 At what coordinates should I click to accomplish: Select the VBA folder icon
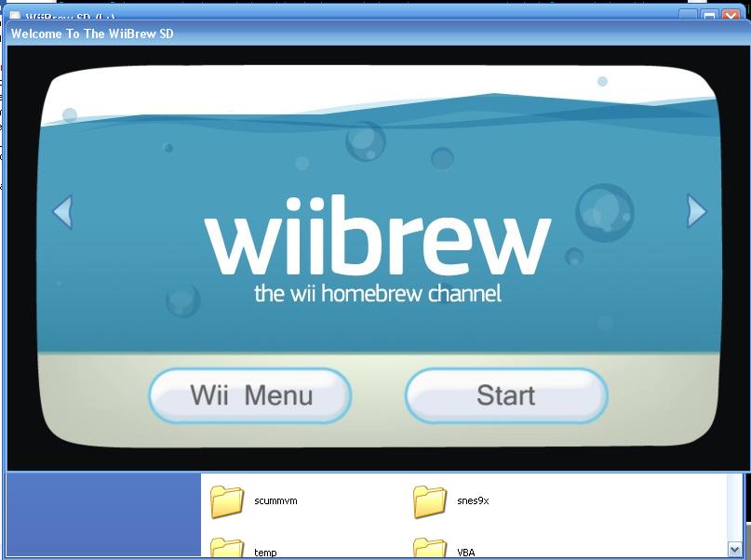coord(430,548)
